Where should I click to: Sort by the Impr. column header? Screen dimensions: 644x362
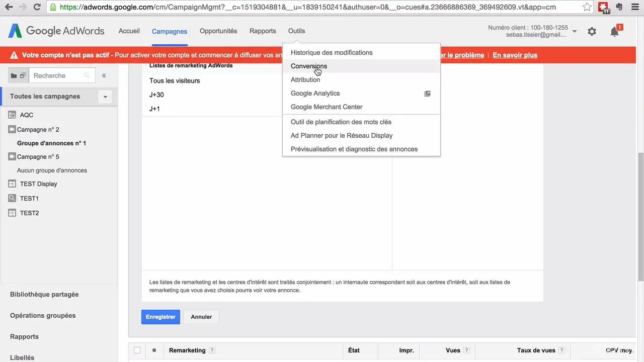pos(407,350)
